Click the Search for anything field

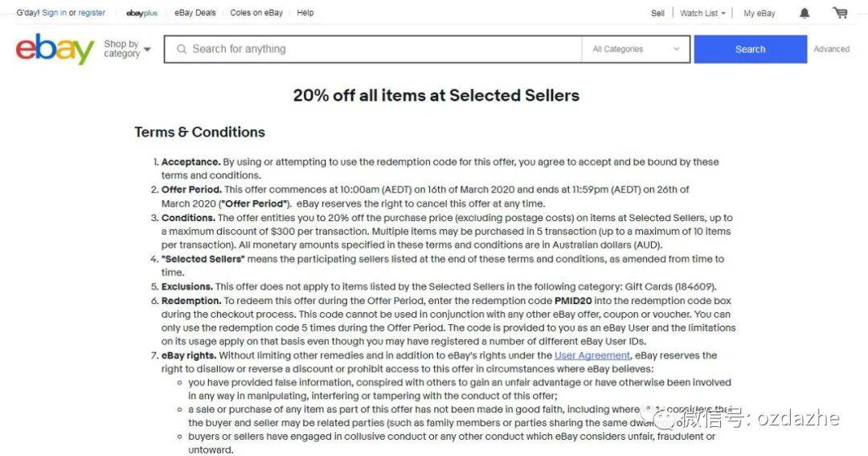pos(373,49)
